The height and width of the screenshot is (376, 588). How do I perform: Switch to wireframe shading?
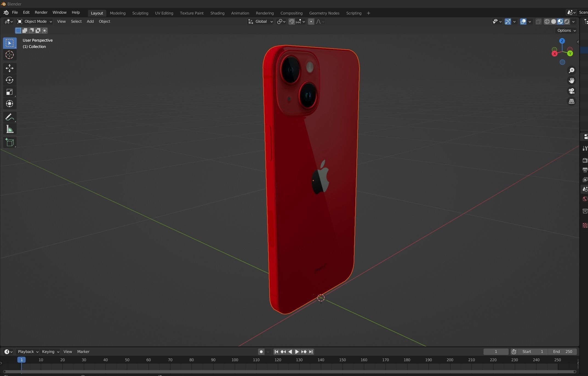tap(547, 21)
